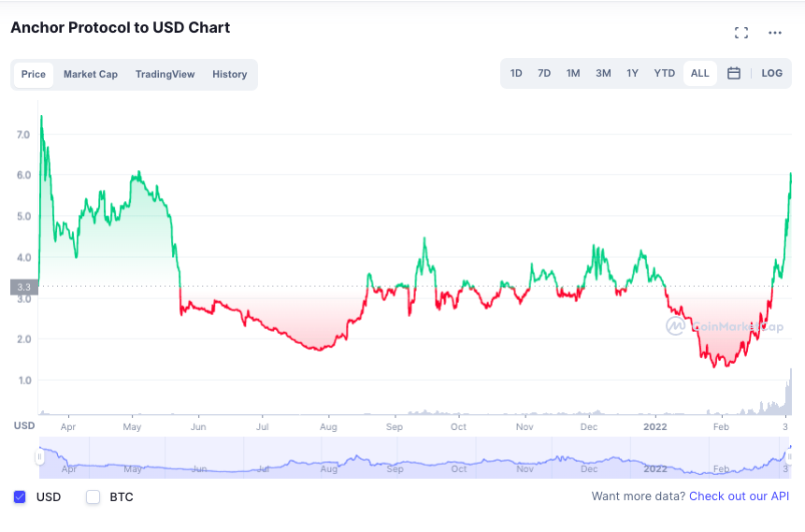The image size is (805, 532).
Task: Open the History tab
Action: click(x=229, y=75)
